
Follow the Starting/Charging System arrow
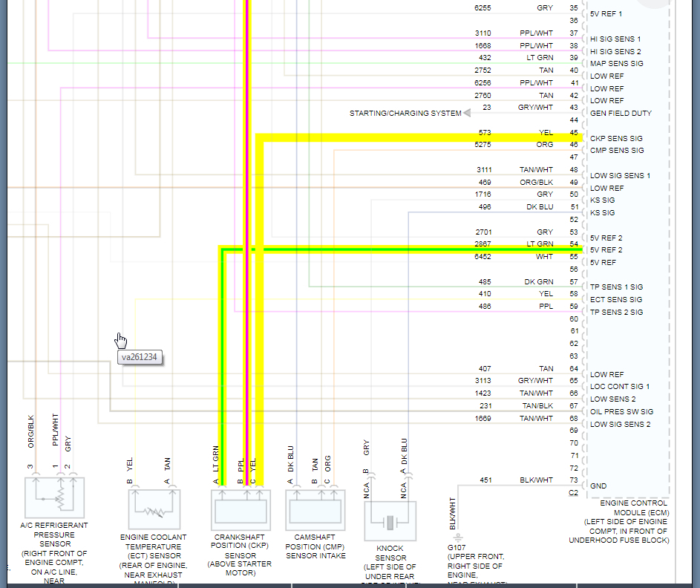coord(467,113)
